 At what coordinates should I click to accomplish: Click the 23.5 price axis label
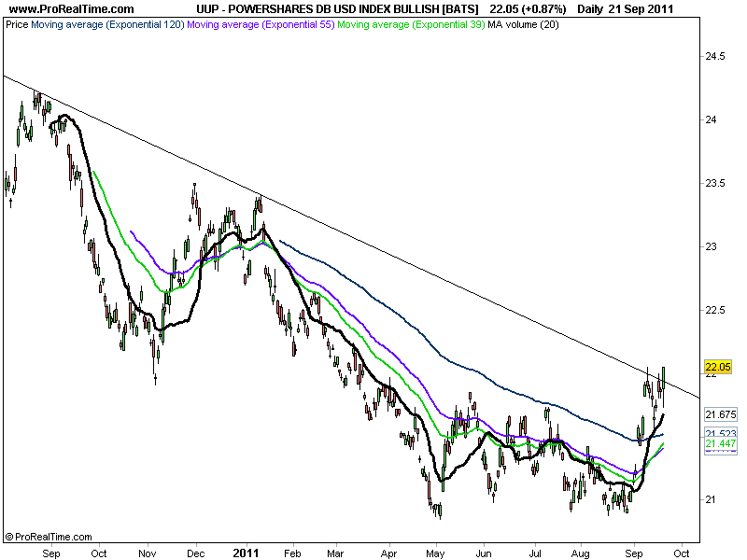tap(715, 183)
